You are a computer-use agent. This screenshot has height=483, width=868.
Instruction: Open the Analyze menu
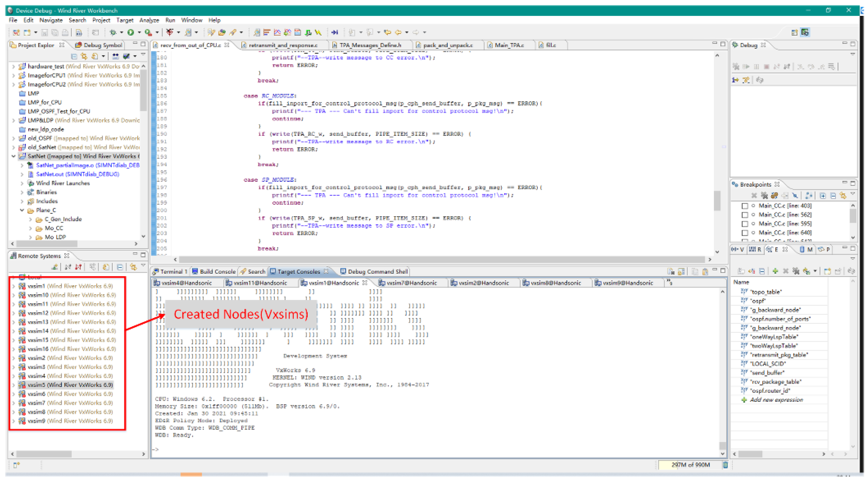149,20
